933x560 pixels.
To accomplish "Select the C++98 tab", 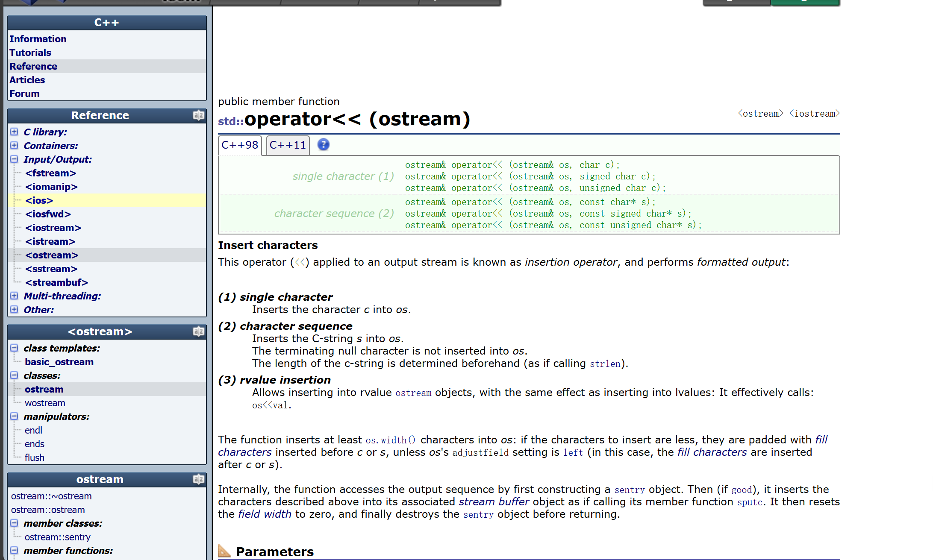I will coord(240,145).
